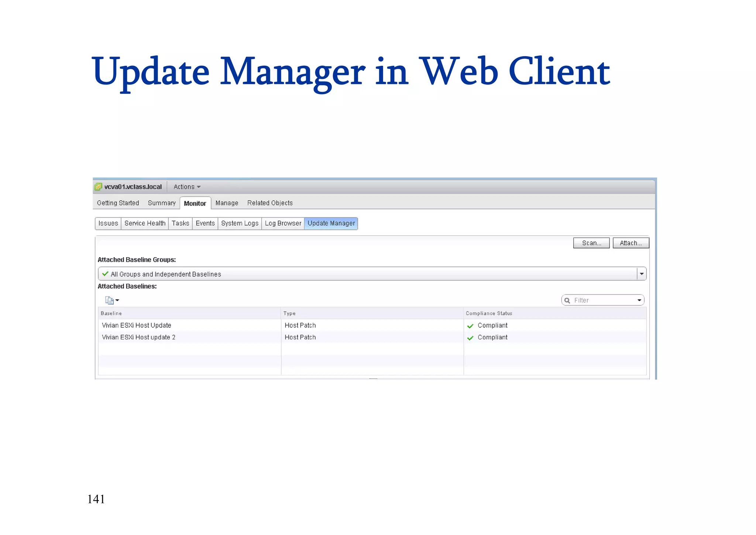Switch to System Logs sub-tab

pyautogui.click(x=240, y=224)
